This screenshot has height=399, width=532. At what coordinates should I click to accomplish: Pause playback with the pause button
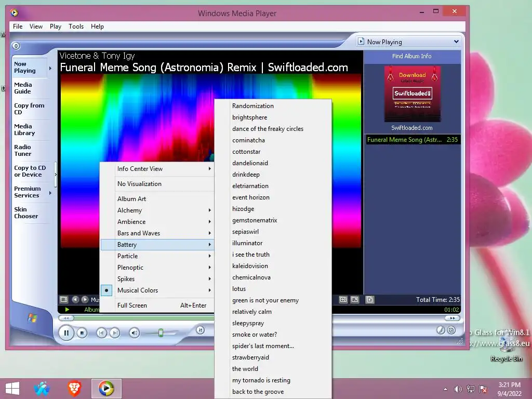[66, 333]
